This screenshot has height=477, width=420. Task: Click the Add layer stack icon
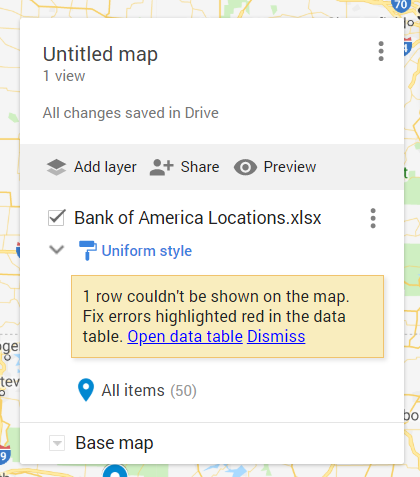pos(56,167)
